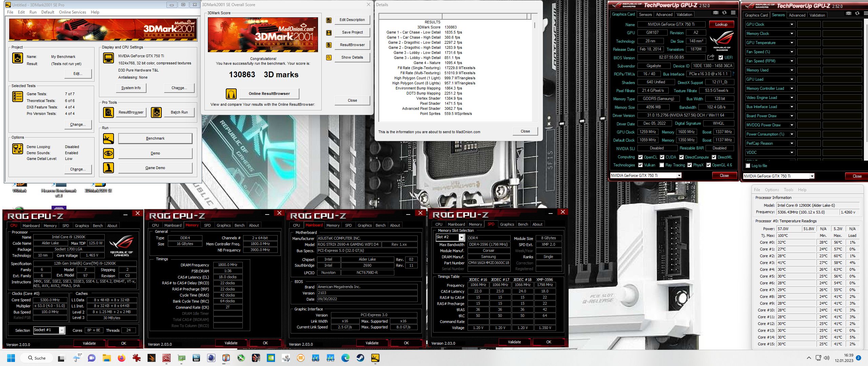This screenshot has width=868, height=366.
Task: Open Firefox from the taskbar
Action: coord(121,358)
